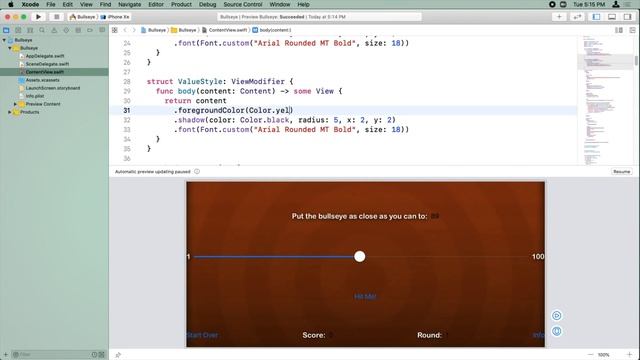640x360 pixels.
Task: Zoom in the preview canvas
Action: [629, 355]
